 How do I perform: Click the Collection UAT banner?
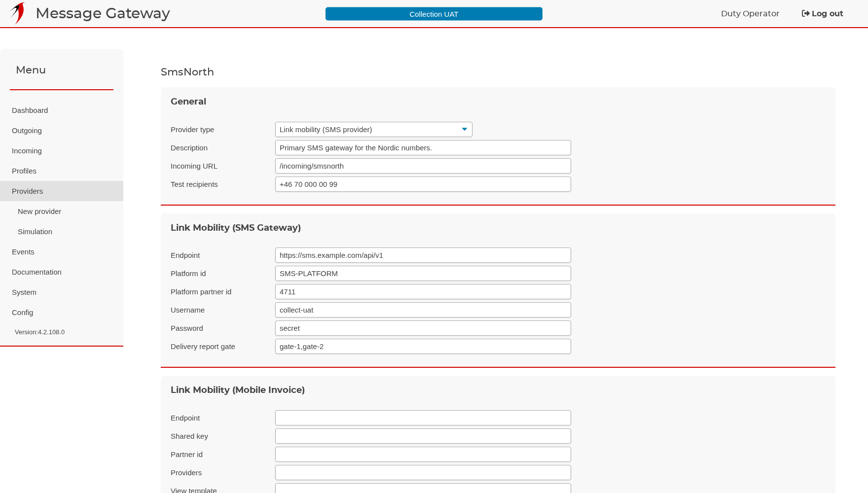pos(434,14)
